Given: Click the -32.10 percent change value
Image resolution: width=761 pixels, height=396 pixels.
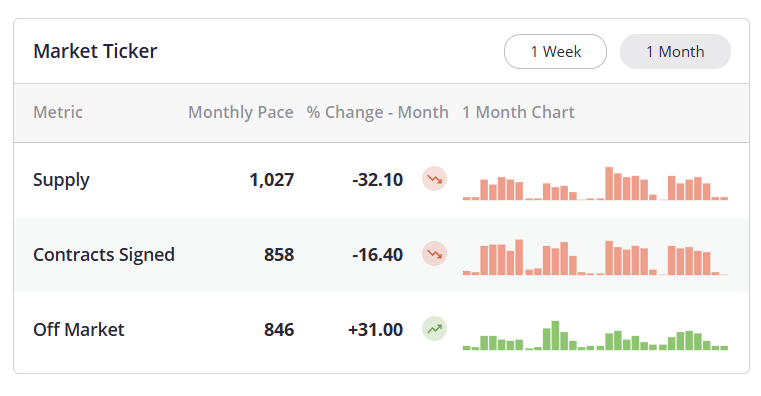Looking at the screenshot, I should pos(378,180).
